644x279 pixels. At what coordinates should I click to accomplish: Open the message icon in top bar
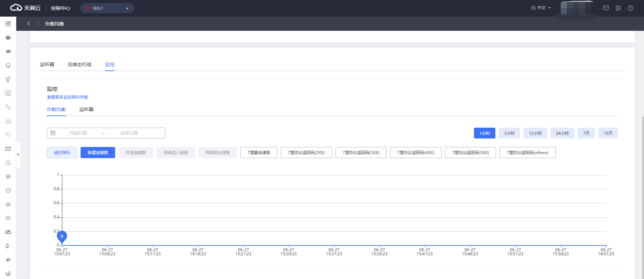(x=606, y=8)
